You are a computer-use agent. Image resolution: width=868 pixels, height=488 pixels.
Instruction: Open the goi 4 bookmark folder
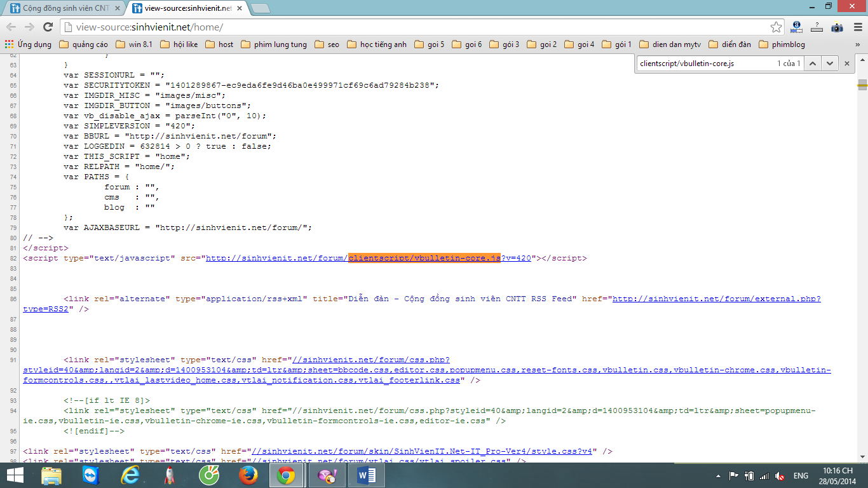(x=579, y=44)
